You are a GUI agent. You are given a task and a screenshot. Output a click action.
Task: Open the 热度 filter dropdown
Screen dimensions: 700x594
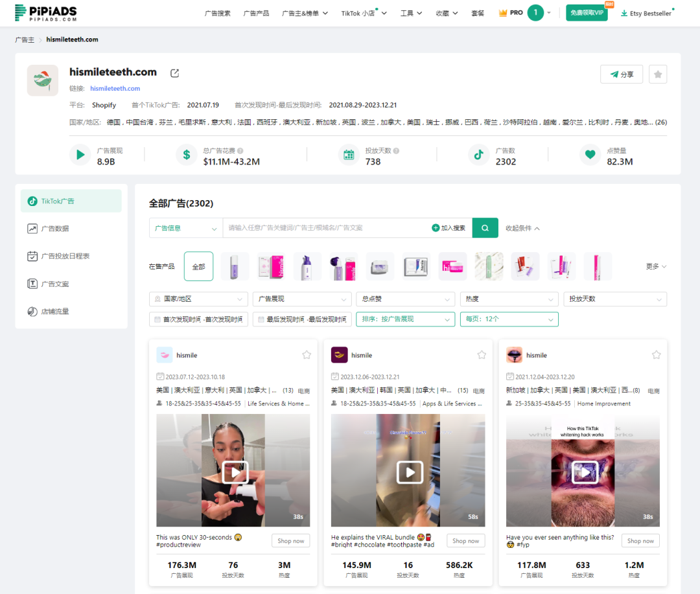tap(509, 299)
